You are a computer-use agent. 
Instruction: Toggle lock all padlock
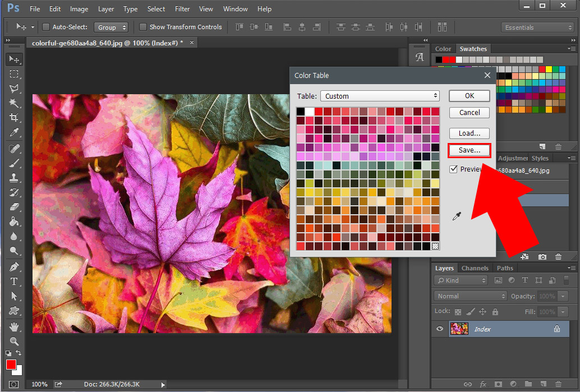click(x=495, y=312)
